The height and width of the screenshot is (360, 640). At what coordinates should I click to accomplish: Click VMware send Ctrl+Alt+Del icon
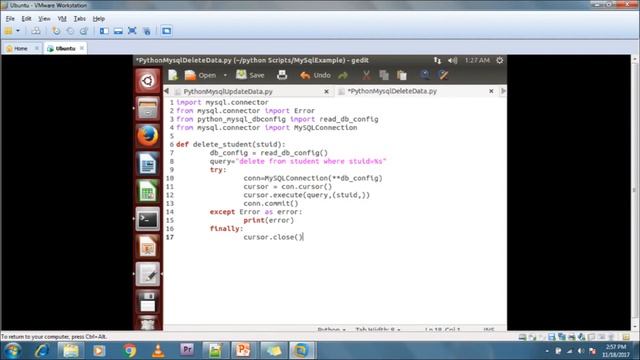(x=36, y=31)
